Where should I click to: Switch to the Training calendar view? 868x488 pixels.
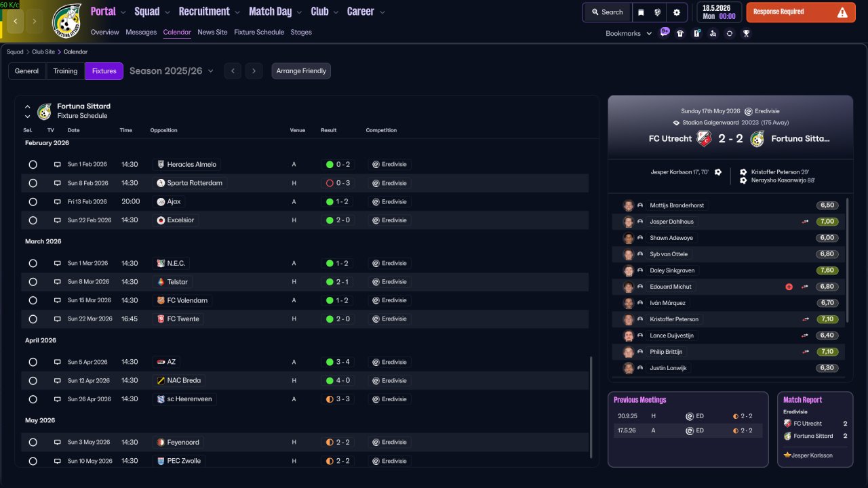(x=65, y=71)
